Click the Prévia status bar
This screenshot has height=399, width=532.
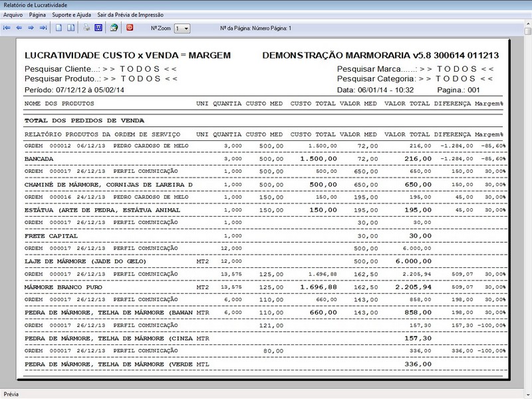click(x=13, y=392)
